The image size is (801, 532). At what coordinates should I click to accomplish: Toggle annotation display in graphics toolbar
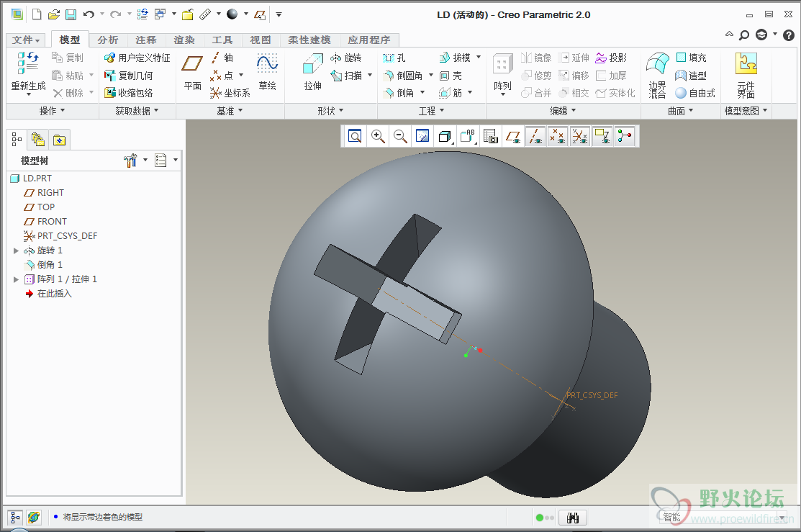click(603, 136)
